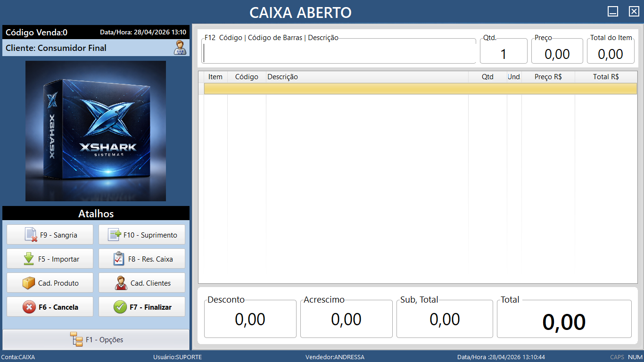The width and height of the screenshot is (644, 362).
Task: Open the F9 - Sangria cash withdrawal
Action: click(50, 235)
